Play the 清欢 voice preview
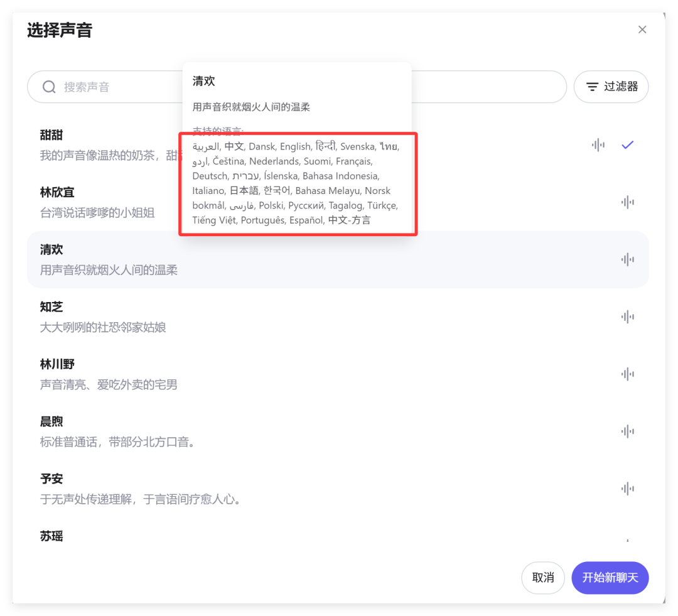The width and height of the screenshot is (678, 616). 627,259
